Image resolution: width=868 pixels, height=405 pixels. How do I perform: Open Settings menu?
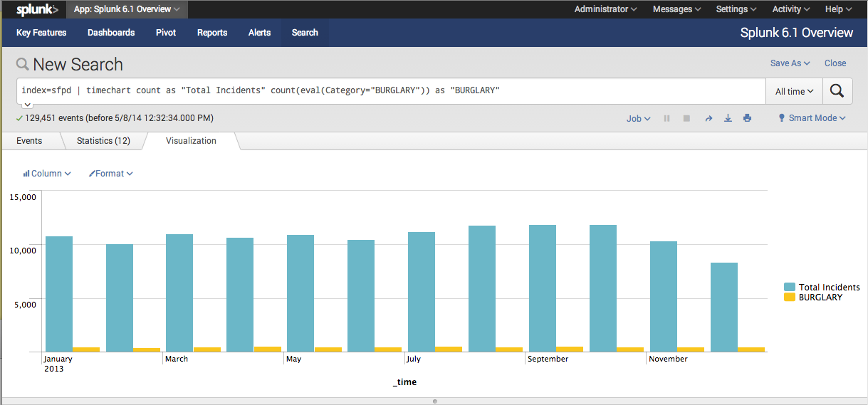click(x=737, y=9)
